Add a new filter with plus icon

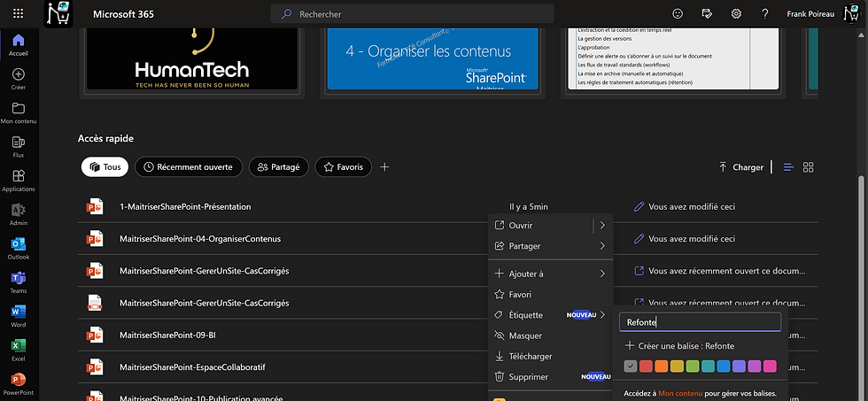384,167
